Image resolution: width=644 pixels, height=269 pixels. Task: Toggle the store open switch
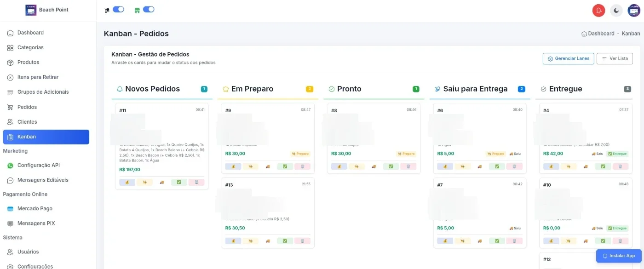click(x=149, y=9)
